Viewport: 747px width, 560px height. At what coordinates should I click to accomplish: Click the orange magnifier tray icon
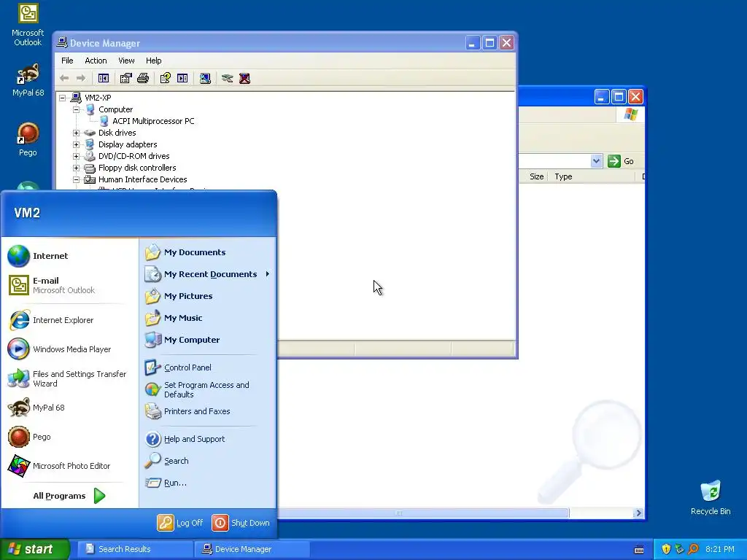point(693,549)
